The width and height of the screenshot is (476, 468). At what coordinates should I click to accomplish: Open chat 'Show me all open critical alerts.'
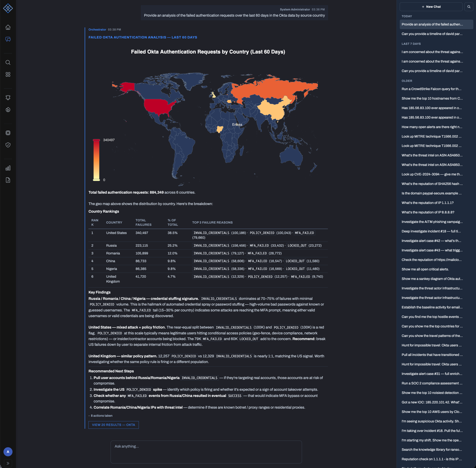tap(436, 269)
